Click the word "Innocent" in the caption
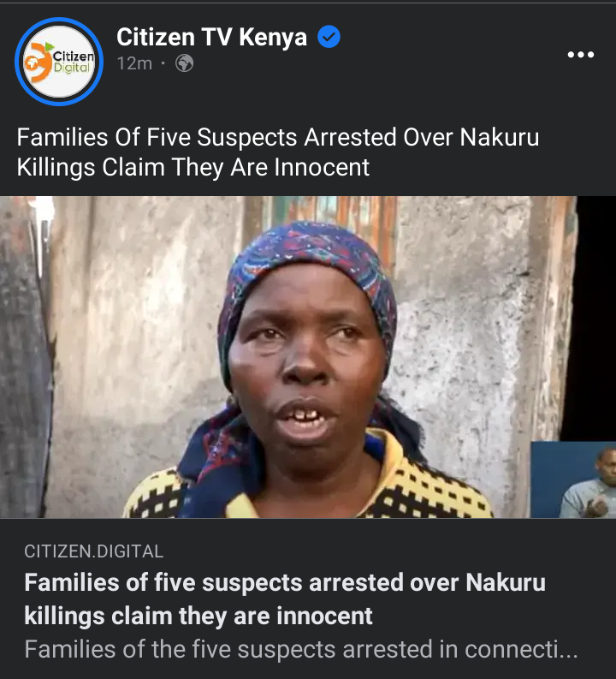This screenshot has height=679, width=616. point(322,167)
